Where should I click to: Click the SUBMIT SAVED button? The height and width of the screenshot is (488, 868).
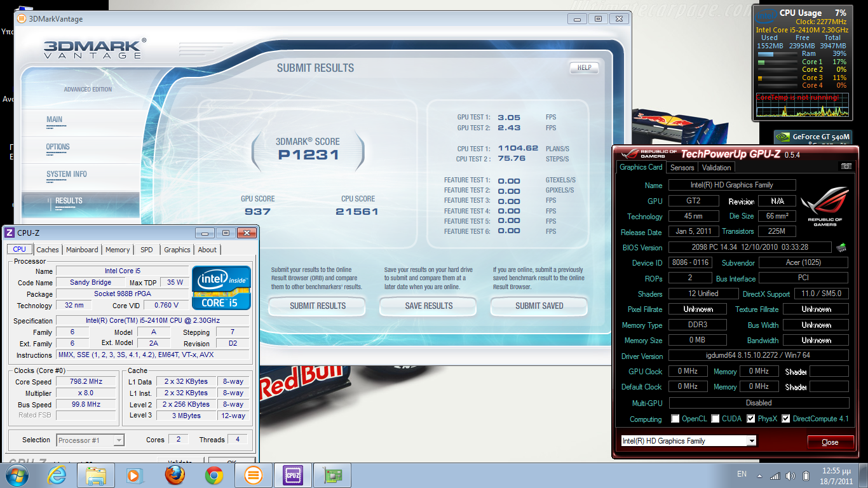click(539, 306)
